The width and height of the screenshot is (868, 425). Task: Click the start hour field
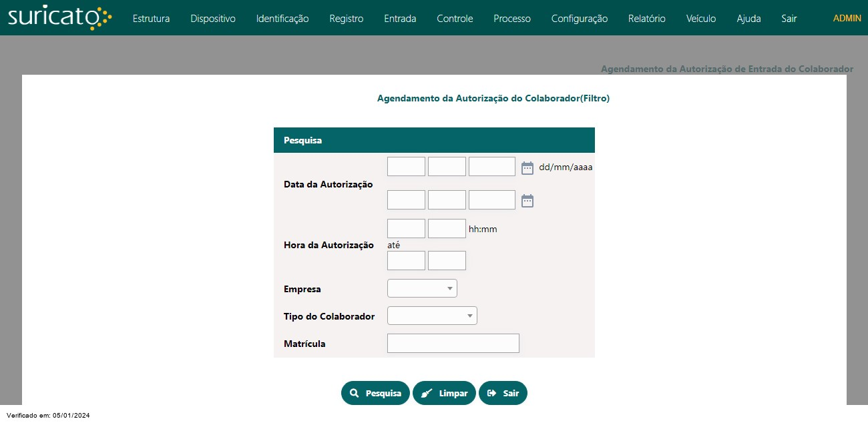click(406, 228)
